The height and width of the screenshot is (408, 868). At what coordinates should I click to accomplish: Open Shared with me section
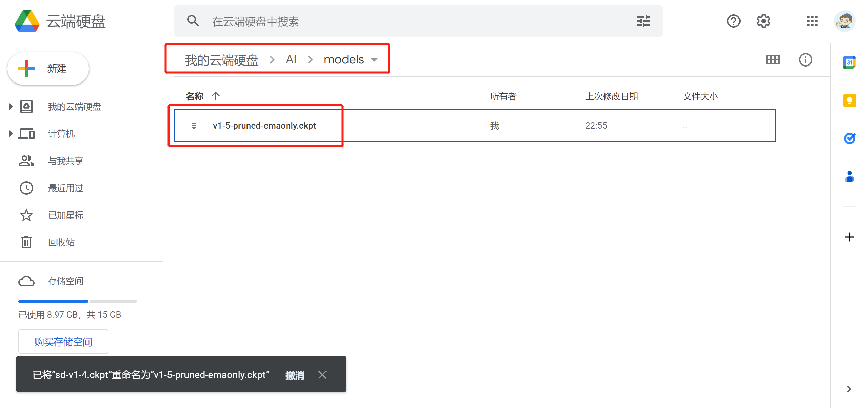pos(66,161)
